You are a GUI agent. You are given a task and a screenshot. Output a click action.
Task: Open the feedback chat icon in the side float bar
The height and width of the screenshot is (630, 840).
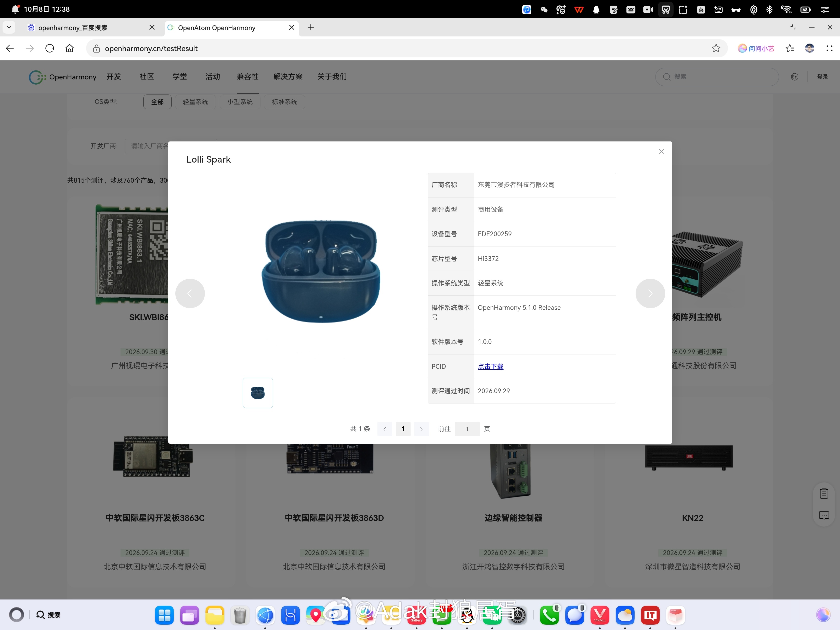(x=824, y=515)
